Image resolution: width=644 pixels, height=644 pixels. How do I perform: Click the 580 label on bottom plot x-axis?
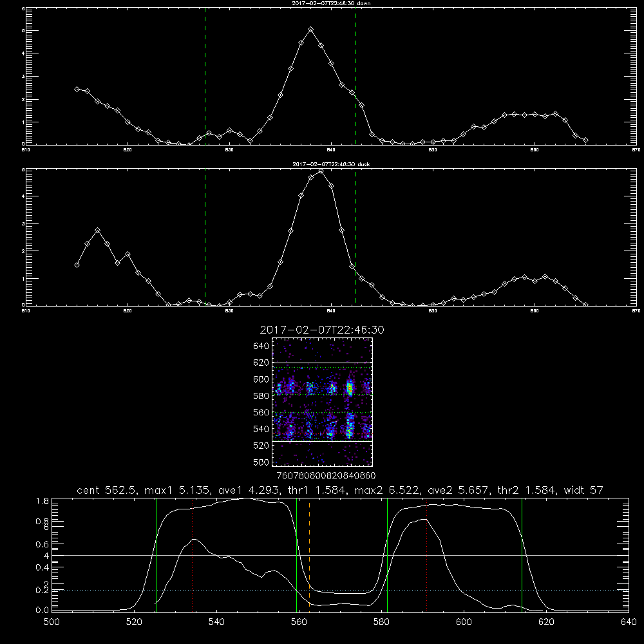pos(381,622)
